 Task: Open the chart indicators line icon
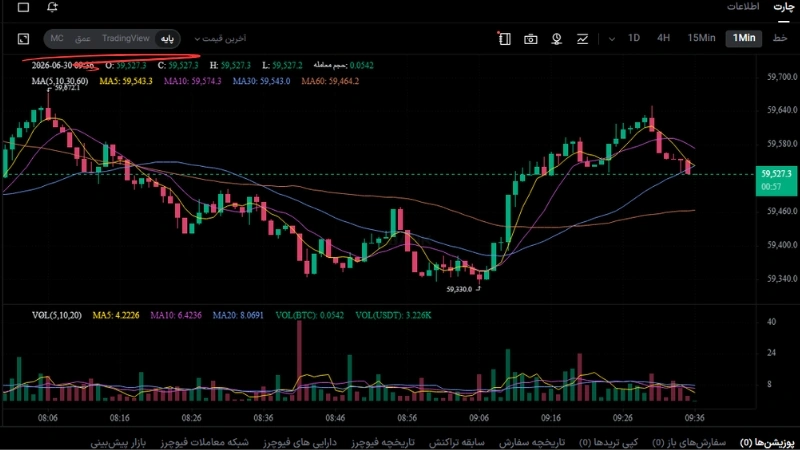[x=582, y=39]
